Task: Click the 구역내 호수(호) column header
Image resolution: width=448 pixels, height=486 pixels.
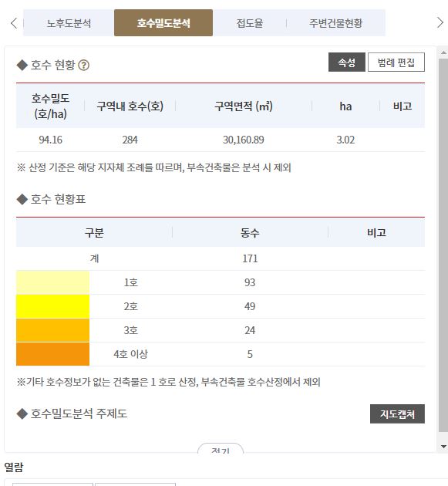Action: [x=130, y=106]
